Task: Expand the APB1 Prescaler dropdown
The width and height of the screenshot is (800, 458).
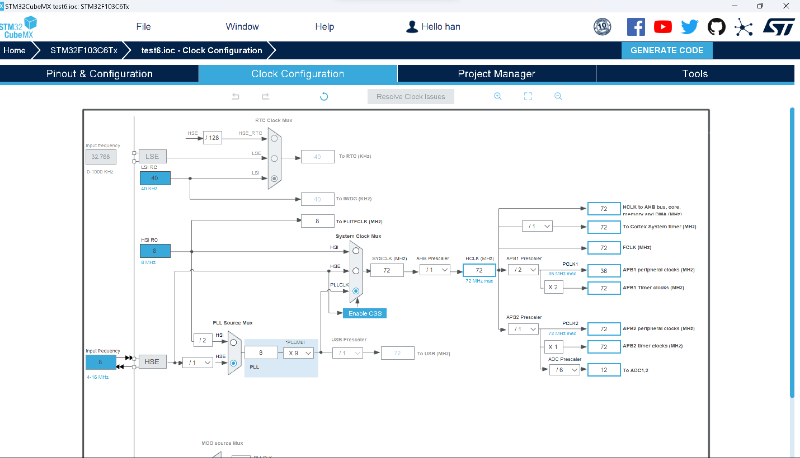Action: [x=526, y=270]
